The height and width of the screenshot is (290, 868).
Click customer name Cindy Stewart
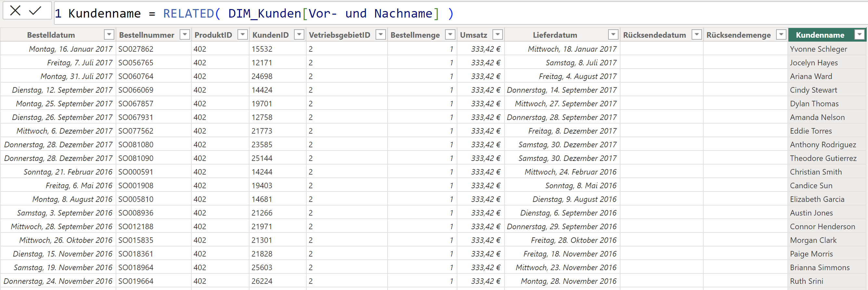813,90
